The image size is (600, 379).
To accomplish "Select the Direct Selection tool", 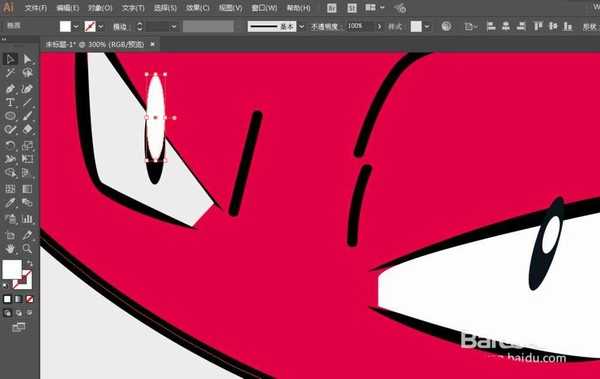I will pyautogui.click(x=27, y=59).
